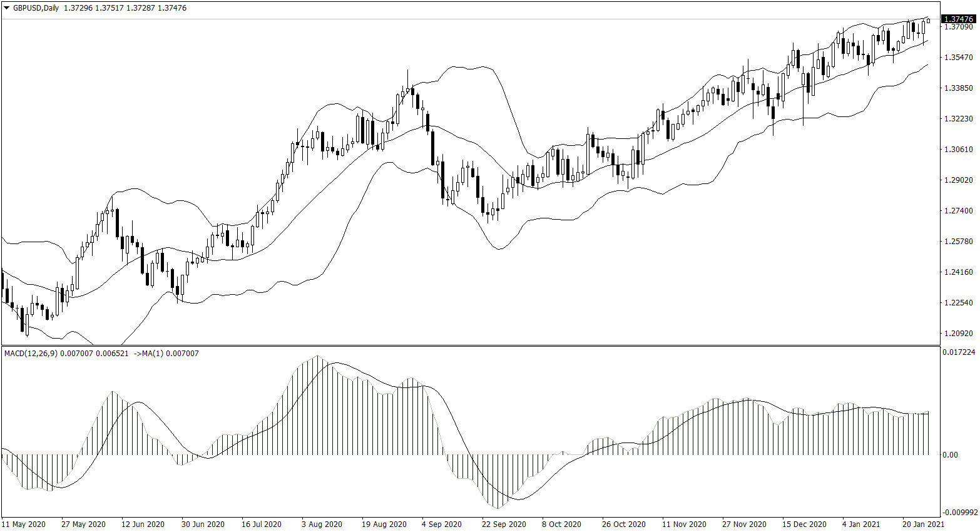980x532 pixels.
Task: Click the MACD(12,26,9) indicator label
Action: coord(31,354)
